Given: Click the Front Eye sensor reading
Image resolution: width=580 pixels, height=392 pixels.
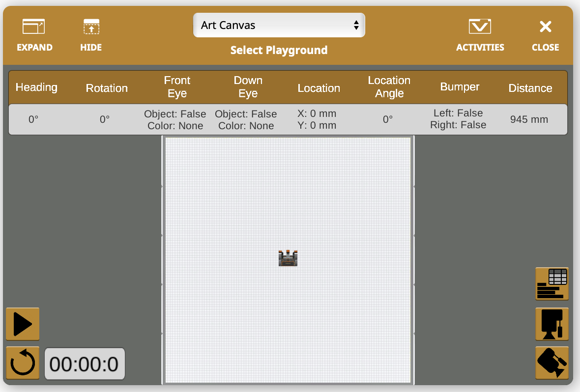Looking at the screenshot, I should click(x=175, y=119).
